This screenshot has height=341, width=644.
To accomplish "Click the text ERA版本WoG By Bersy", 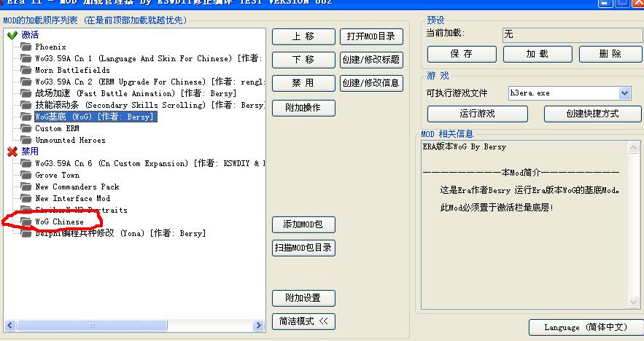I will click(x=465, y=147).
